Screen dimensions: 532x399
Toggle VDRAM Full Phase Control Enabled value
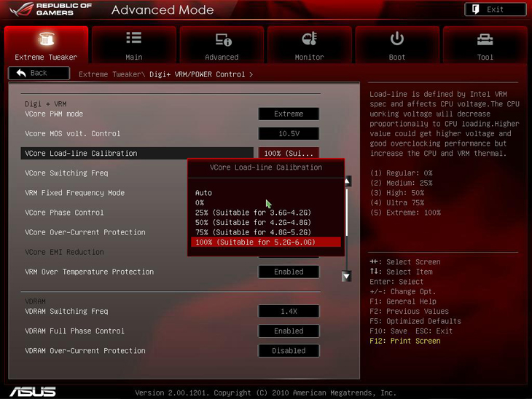[289, 331]
